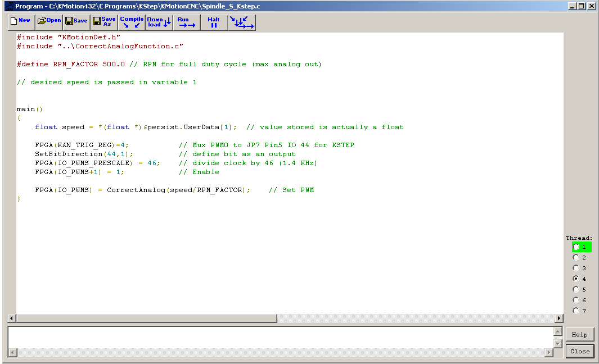Select Thread 2 radio button
This screenshot has height=364, width=599.
tap(576, 257)
